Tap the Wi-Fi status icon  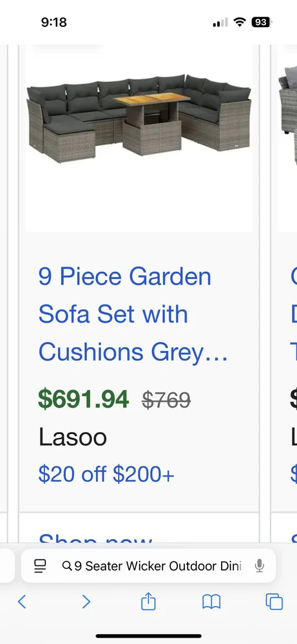[239, 22]
